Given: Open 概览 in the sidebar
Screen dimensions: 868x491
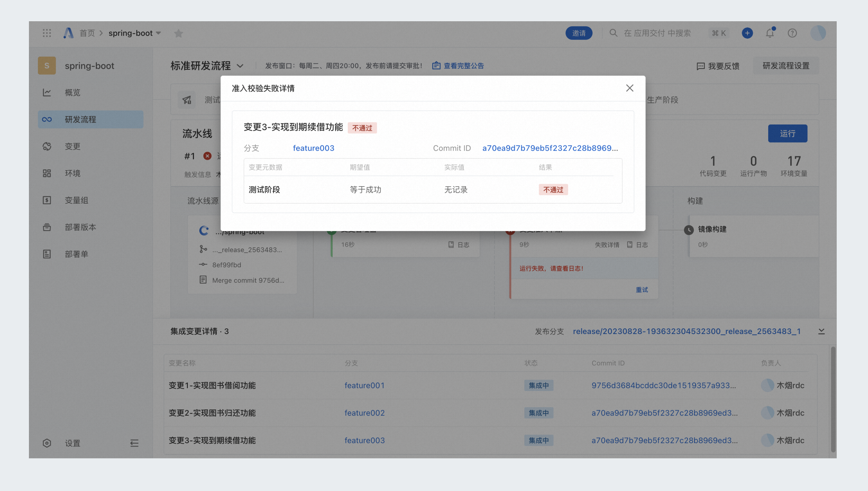Looking at the screenshot, I should pyautogui.click(x=90, y=92).
